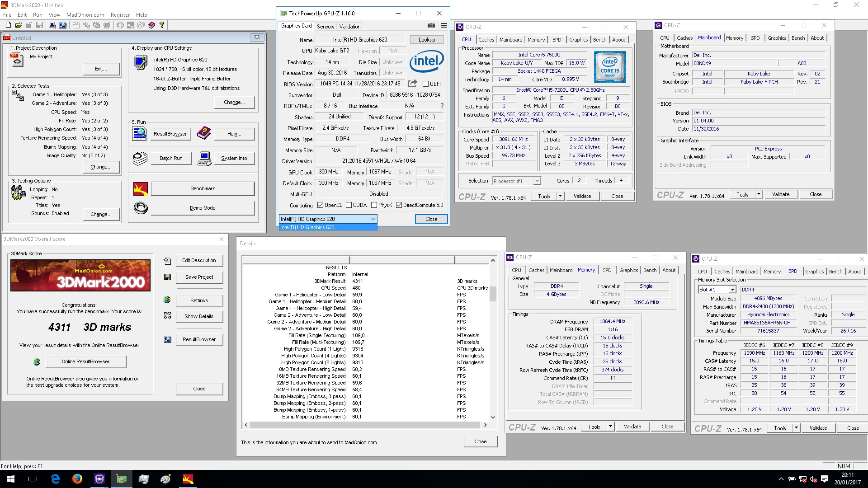Image resolution: width=868 pixels, height=488 pixels.
Task: Toggle the PhysX checkbox in GPU-Z
Action: pos(374,205)
